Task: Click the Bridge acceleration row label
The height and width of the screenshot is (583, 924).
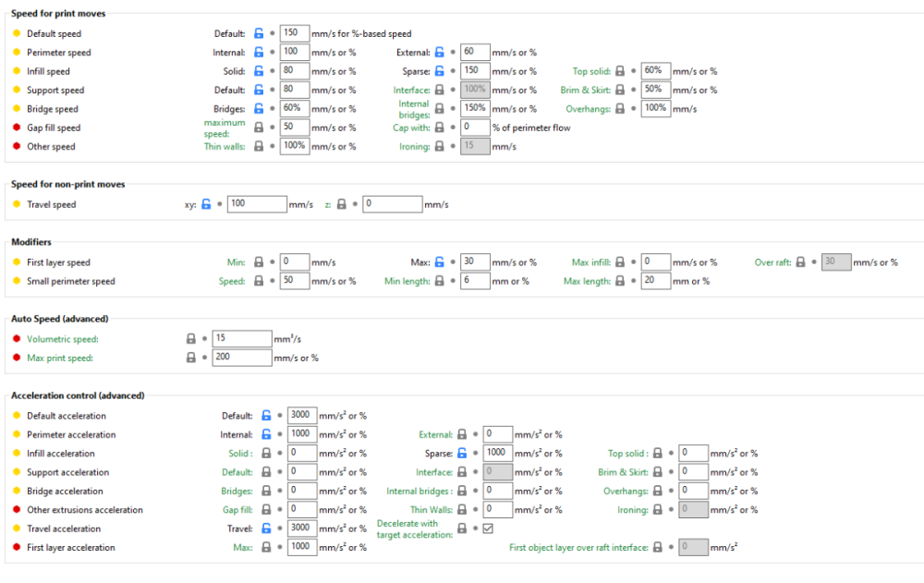Action: pos(65,491)
